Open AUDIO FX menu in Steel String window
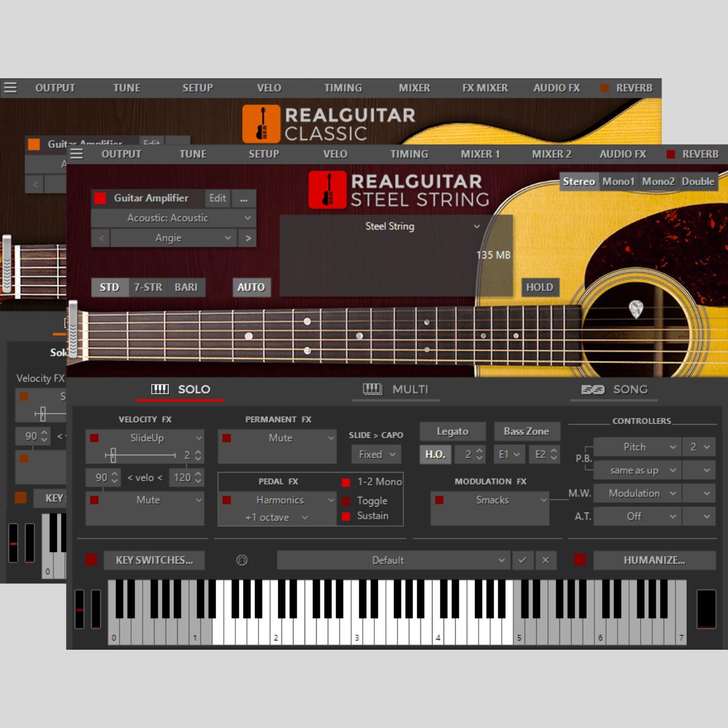The width and height of the screenshot is (728, 728). tap(622, 154)
